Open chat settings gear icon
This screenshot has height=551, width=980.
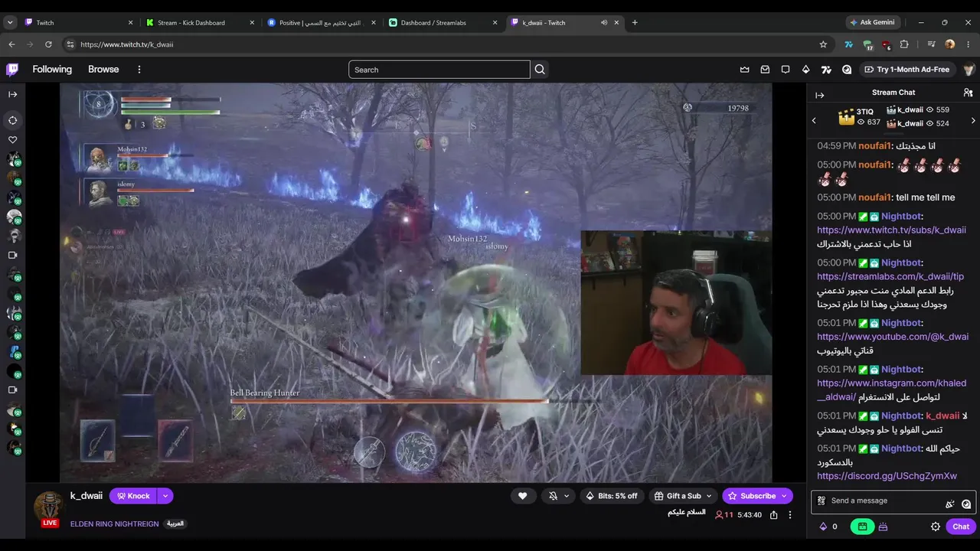[x=935, y=527]
